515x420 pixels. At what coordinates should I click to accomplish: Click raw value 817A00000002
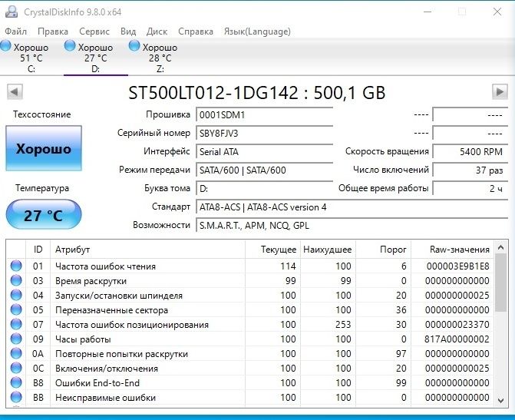pos(457,339)
